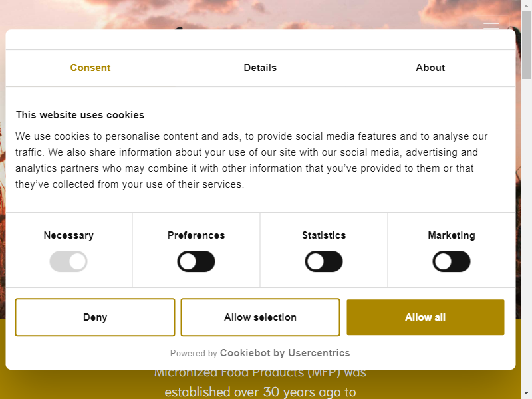Viewport: 532px width, 399px height.
Task: Open the hamburger menu icon
Action: tap(491, 25)
